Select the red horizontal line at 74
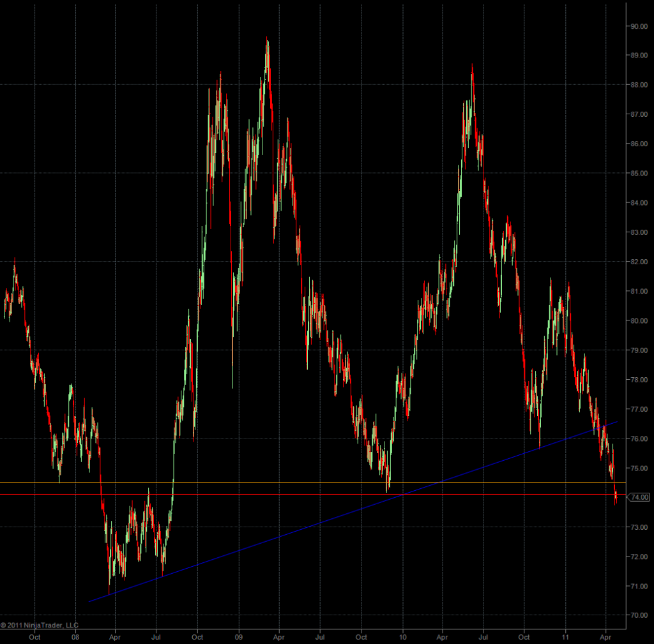 pos(255,495)
